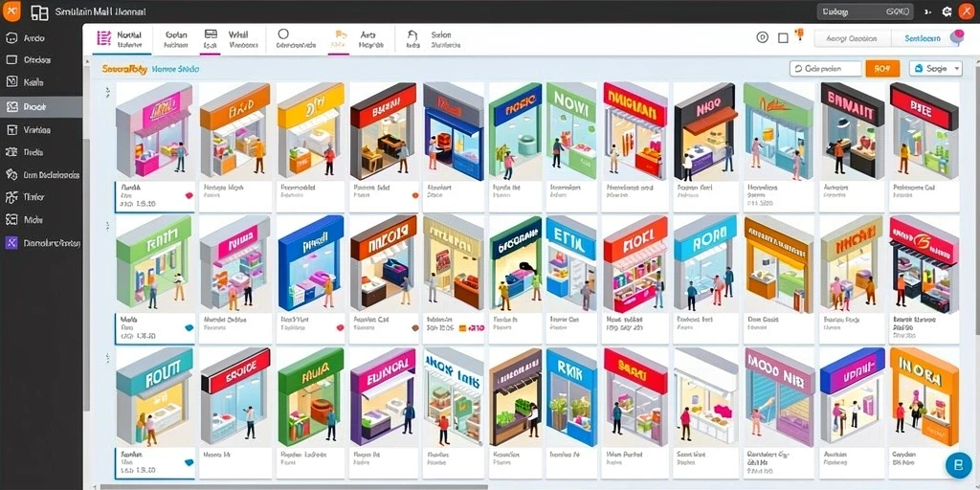
Task: Click the orange pin icon in top toolbar
Action: (x=799, y=33)
